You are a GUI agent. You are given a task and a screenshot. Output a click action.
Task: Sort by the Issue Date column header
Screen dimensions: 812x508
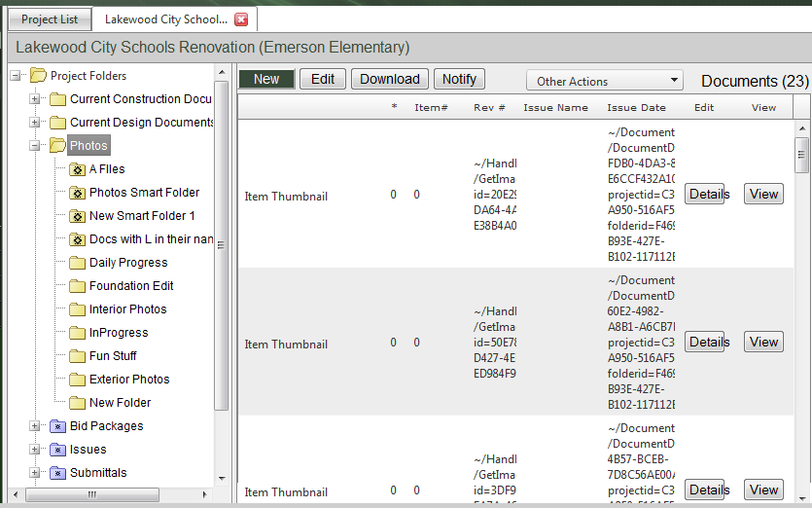[x=636, y=108]
